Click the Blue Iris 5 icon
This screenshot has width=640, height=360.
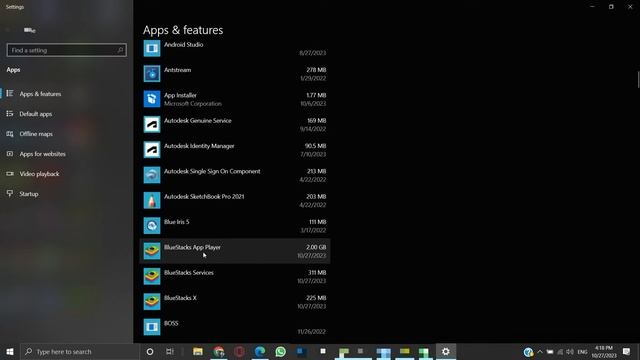152,226
